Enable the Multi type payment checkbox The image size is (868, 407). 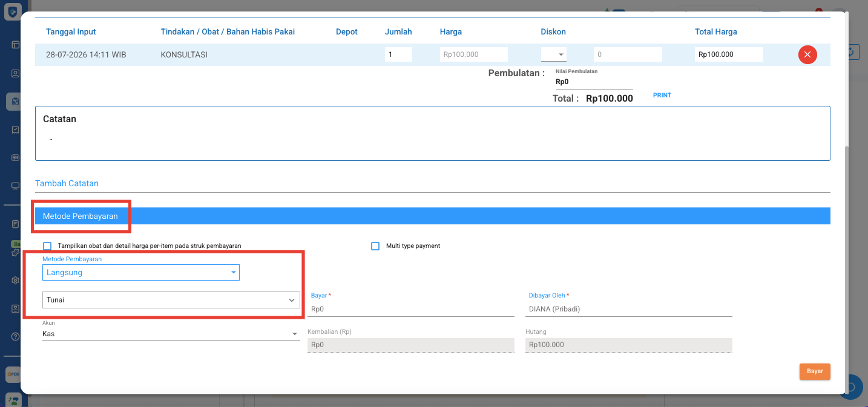pyautogui.click(x=375, y=246)
